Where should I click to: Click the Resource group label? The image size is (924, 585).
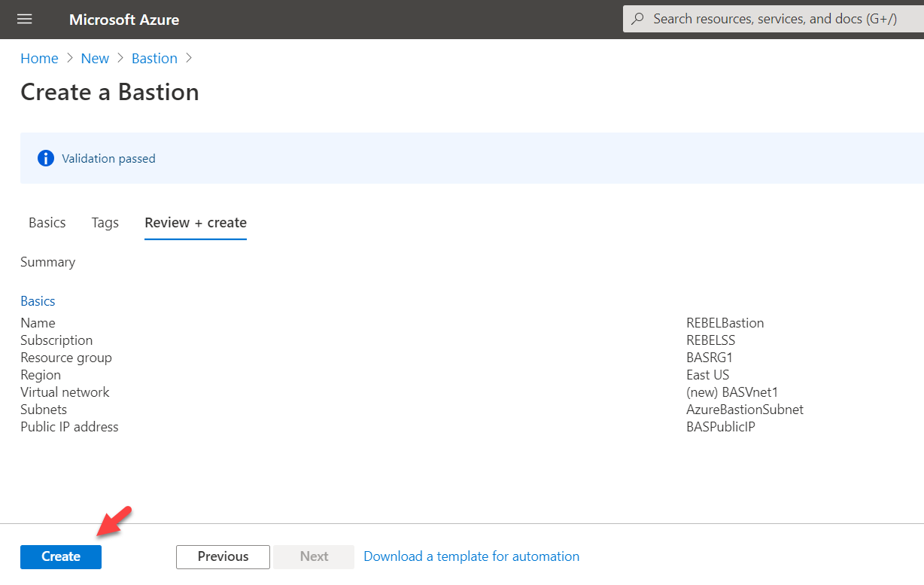(66, 358)
